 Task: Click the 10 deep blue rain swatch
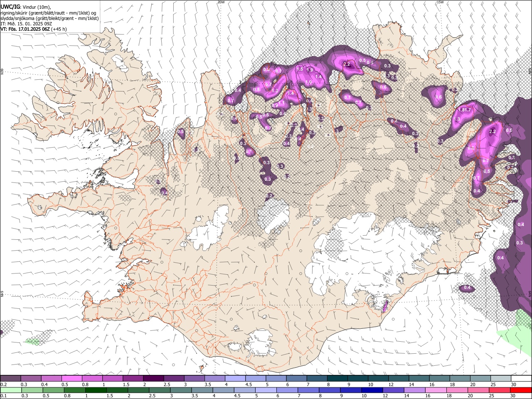[372, 390]
